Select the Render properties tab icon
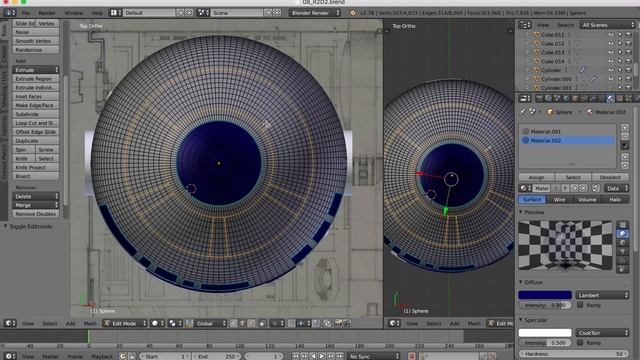 pos(540,98)
